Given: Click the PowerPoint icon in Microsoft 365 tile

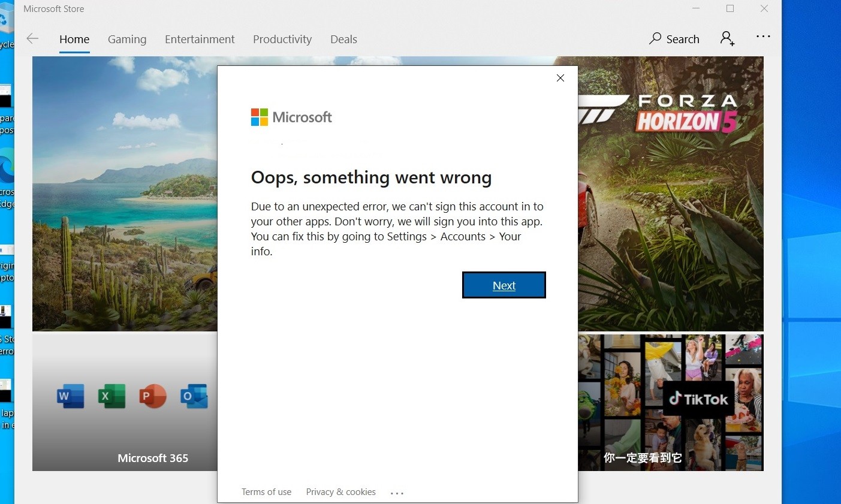Looking at the screenshot, I should pos(152,396).
